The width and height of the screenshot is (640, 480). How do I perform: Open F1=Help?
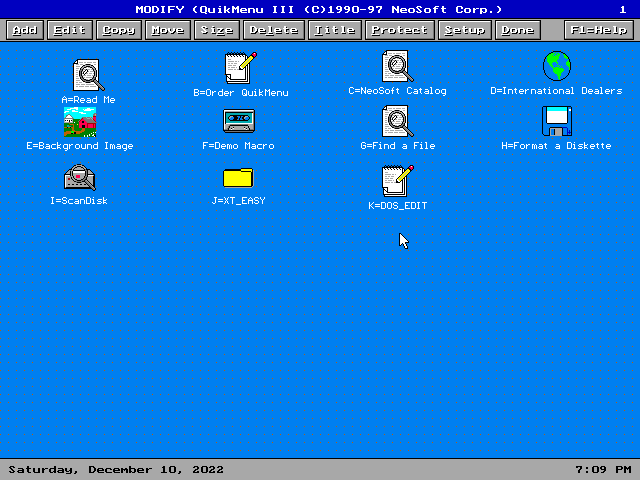598,30
